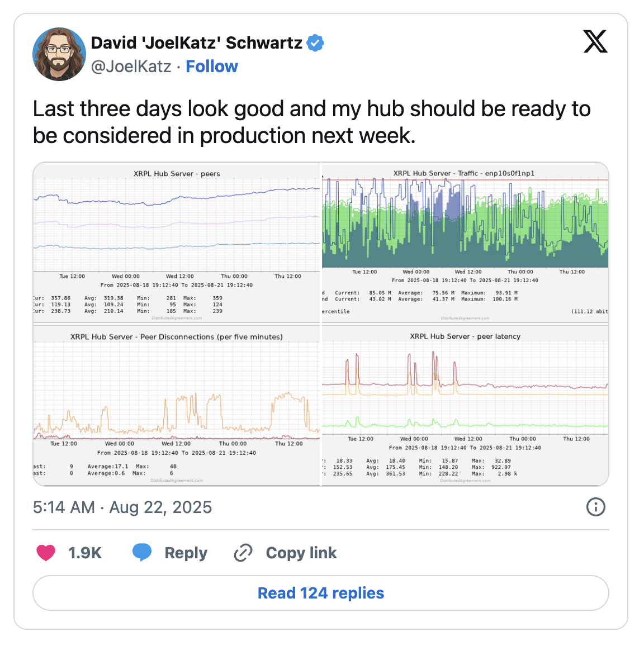Click the Copy link text
The height and width of the screenshot is (646, 644).
(301, 553)
